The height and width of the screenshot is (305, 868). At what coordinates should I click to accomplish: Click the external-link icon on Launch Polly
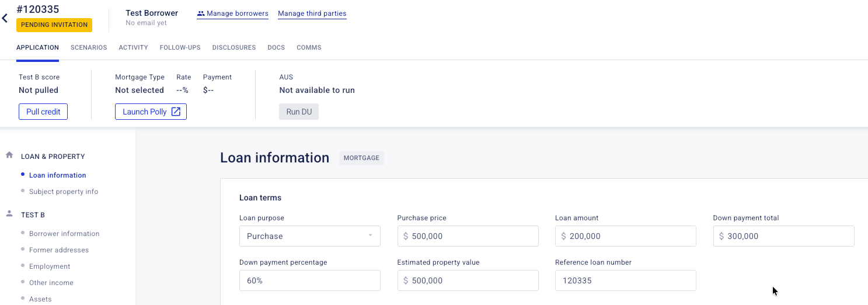tap(176, 112)
